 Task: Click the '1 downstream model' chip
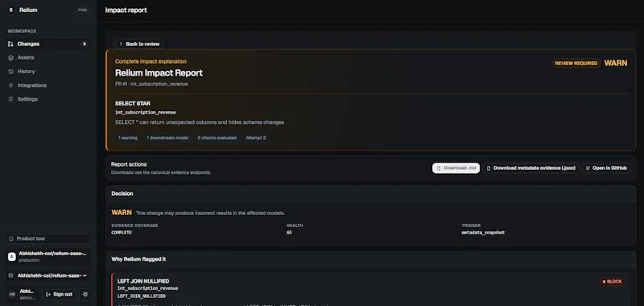[x=167, y=138]
